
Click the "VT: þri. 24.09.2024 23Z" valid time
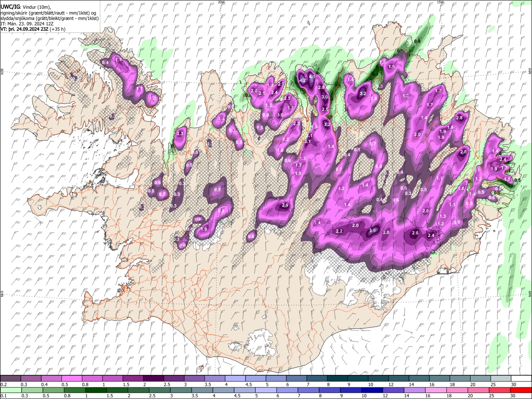25,30
